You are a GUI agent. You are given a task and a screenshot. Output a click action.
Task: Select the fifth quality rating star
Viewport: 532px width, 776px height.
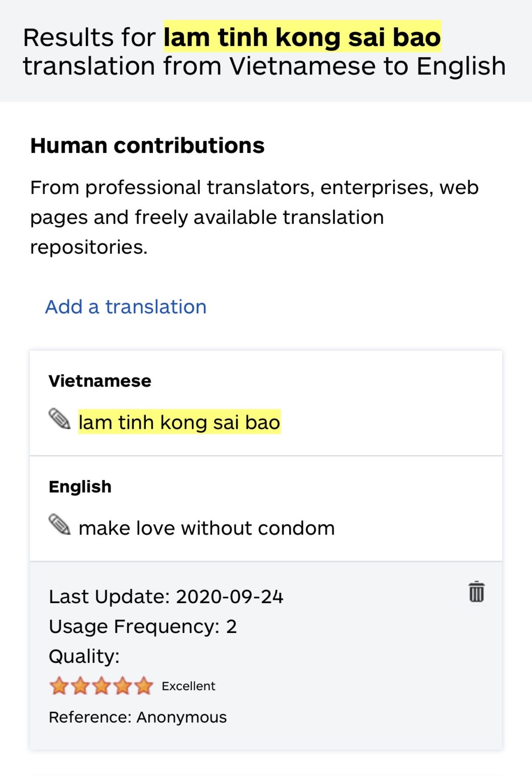[143, 686]
